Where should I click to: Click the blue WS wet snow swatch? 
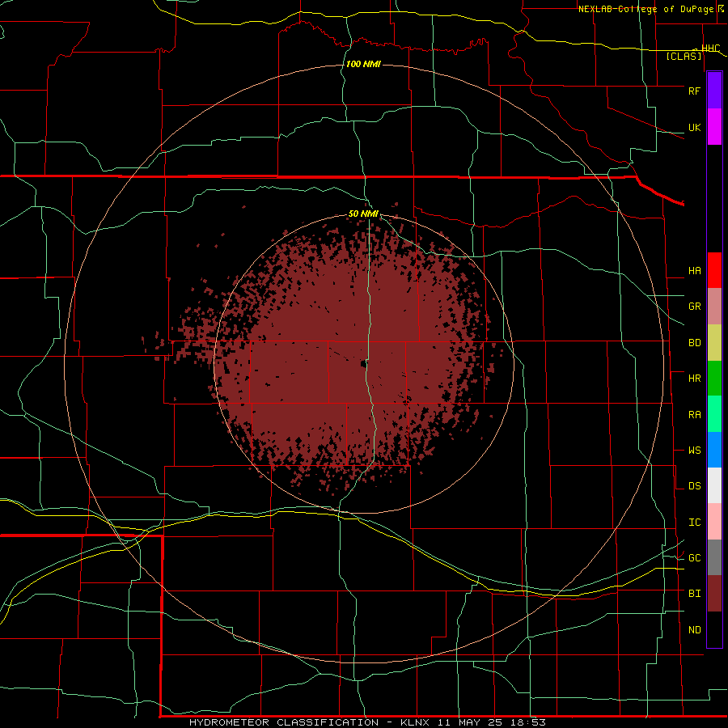coord(714,450)
